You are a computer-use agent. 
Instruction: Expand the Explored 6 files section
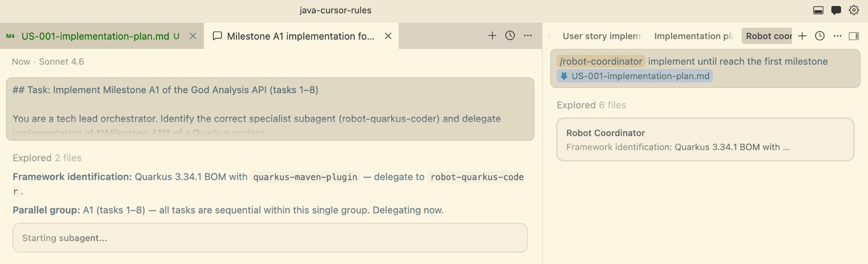click(591, 105)
